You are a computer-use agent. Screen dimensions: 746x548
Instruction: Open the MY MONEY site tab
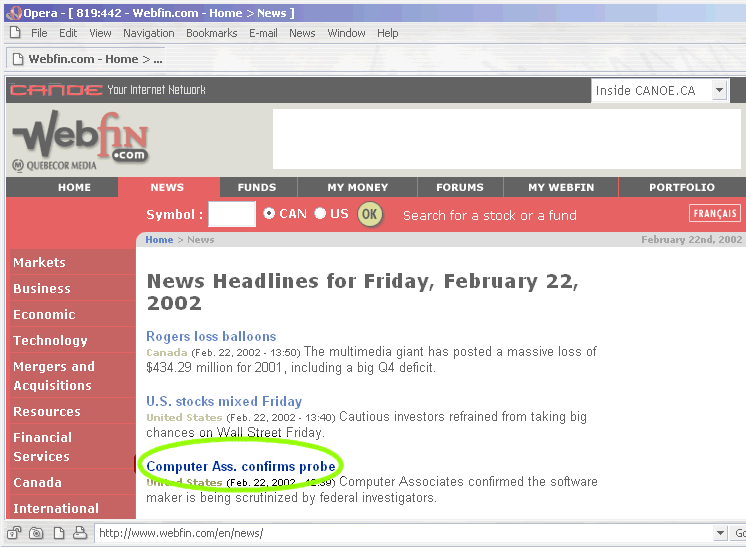(358, 187)
